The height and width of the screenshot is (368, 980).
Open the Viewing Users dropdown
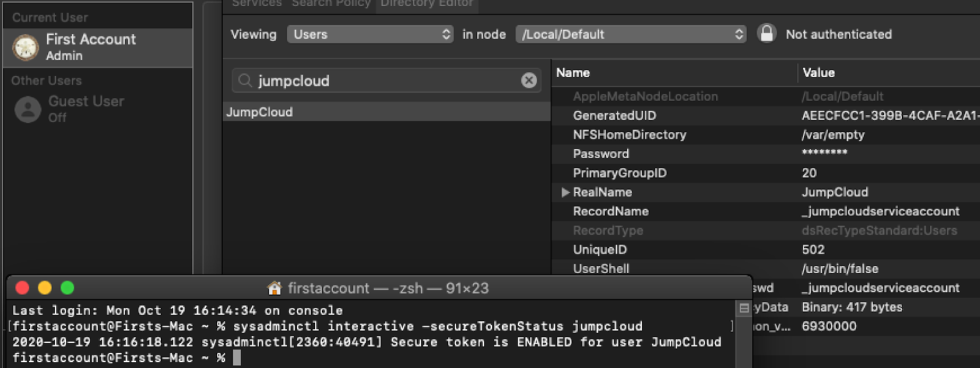[370, 34]
